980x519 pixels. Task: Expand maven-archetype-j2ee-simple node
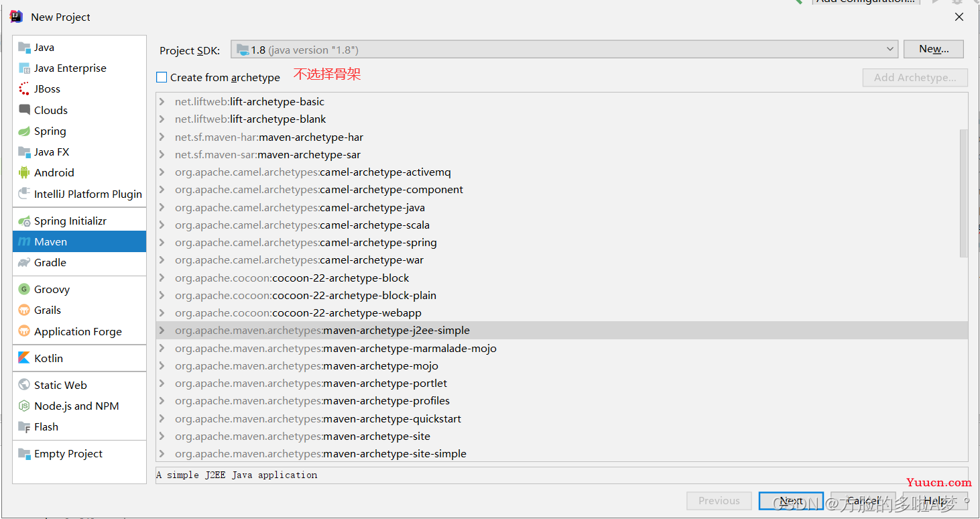pos(162,331)
